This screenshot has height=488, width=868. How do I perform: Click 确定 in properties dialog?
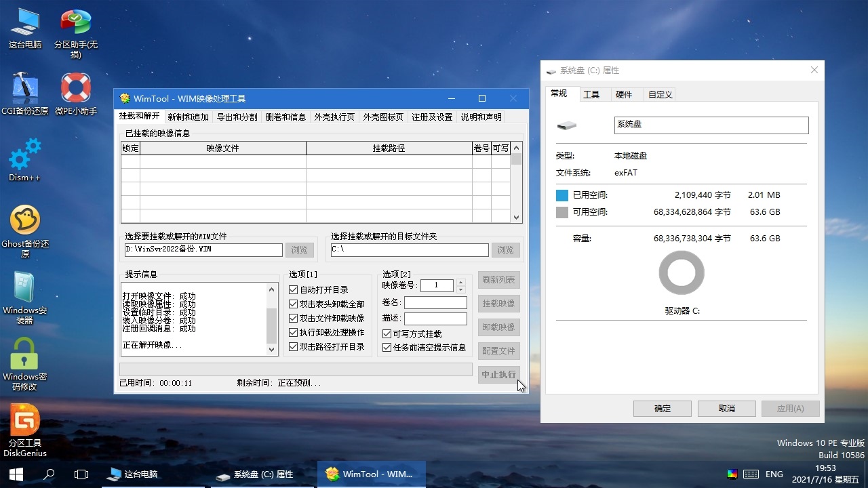coord(663,408)
